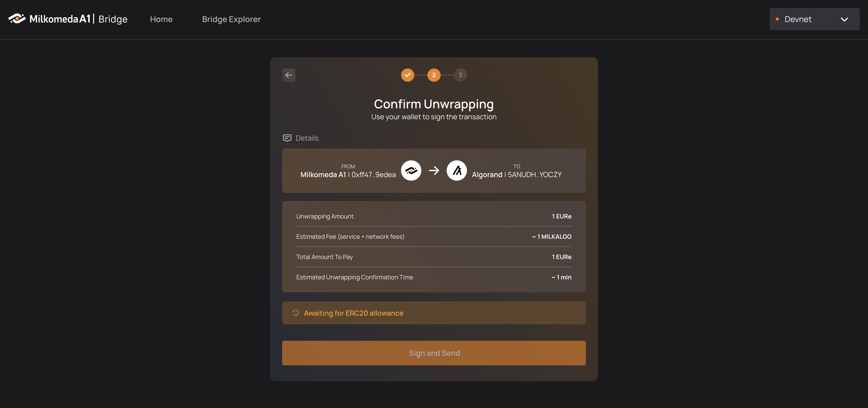Click the Estimated Unwrapping Confirmation Time label

(354, 277)
